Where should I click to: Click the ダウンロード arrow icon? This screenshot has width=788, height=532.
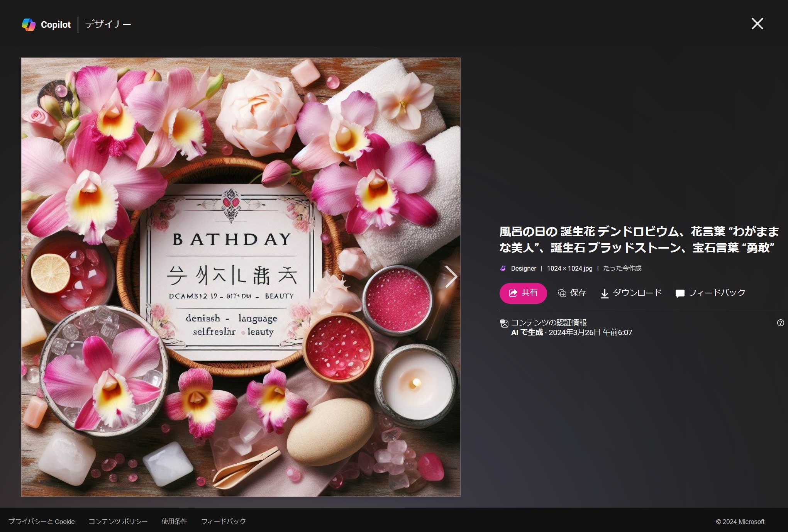(x=605, y=294)
